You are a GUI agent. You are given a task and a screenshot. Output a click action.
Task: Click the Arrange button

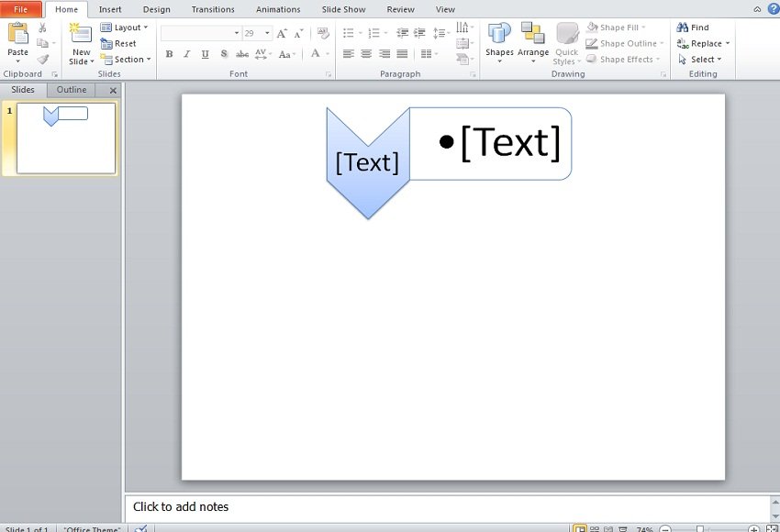(532, 42)
